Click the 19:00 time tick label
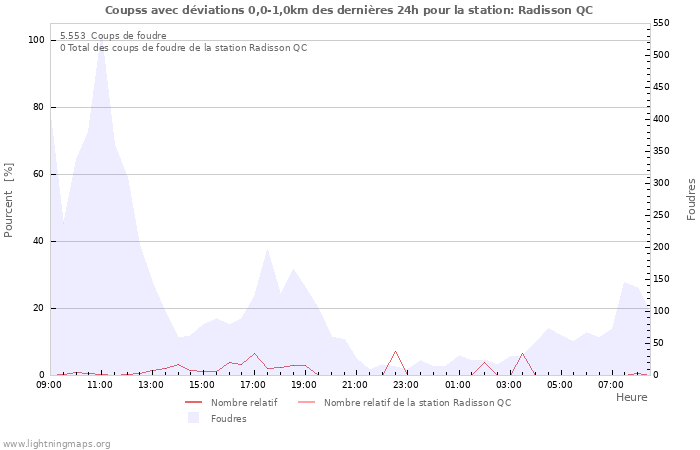Image resolution: width=700 pixels, height=450 pixels. tap(304, 385)
